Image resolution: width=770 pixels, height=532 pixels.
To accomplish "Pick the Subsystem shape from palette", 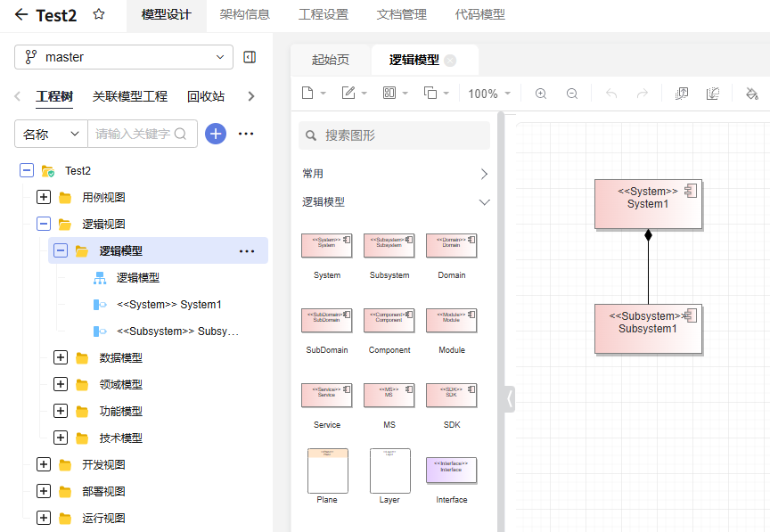I will click(389, 247).
